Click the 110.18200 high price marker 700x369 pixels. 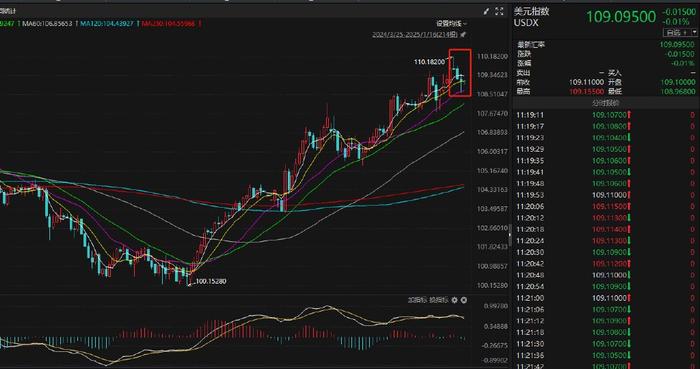click(x=429, y=62)
